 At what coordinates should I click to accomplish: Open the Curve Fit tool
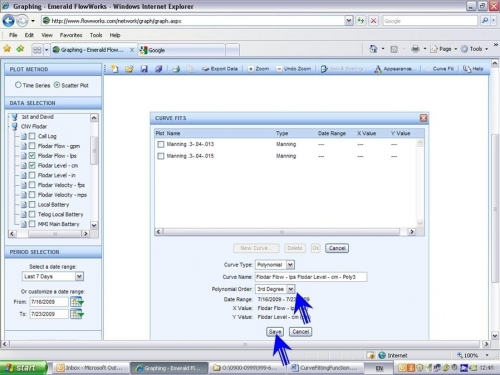coord(443,69)
